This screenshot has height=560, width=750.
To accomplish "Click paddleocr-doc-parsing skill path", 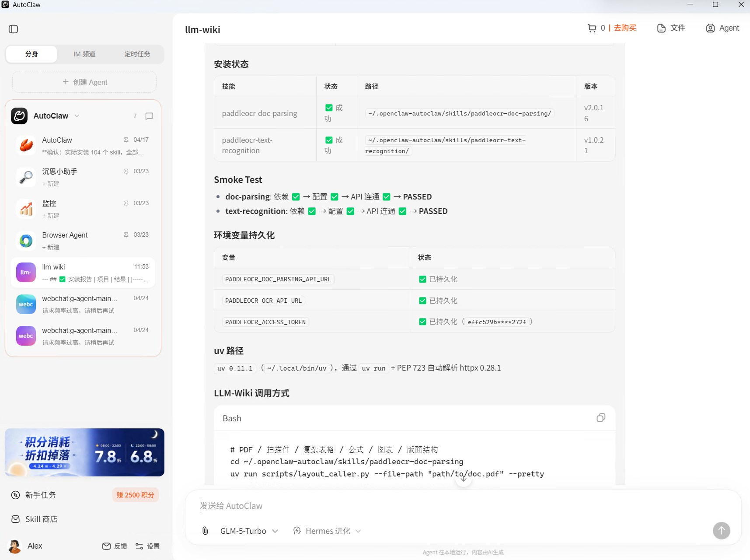I will coord(460,113).
